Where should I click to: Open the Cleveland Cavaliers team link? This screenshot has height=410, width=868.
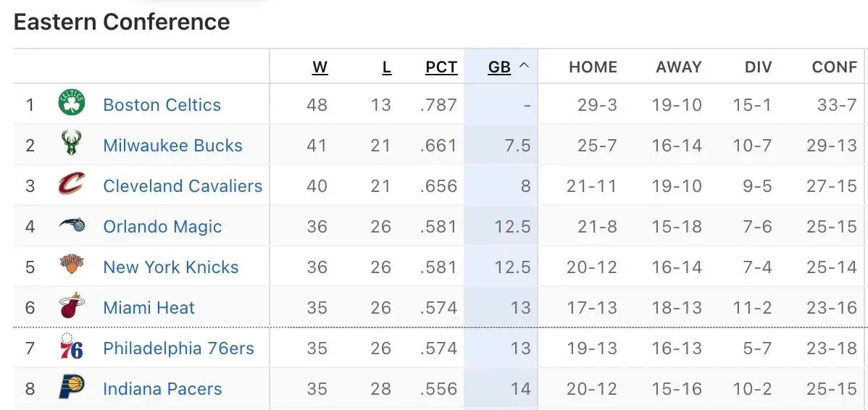click(x=183, y=185)
